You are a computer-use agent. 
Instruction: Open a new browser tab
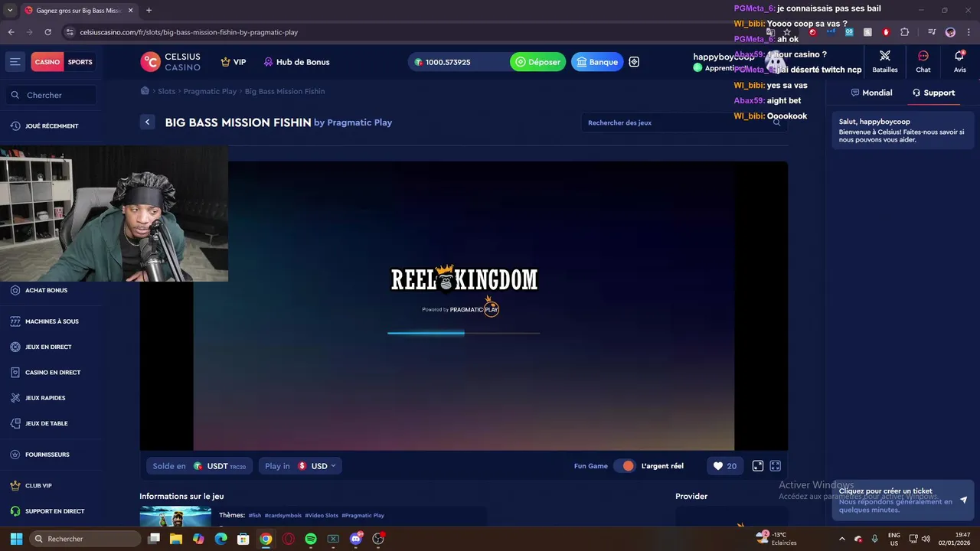[x=149, y=11]
